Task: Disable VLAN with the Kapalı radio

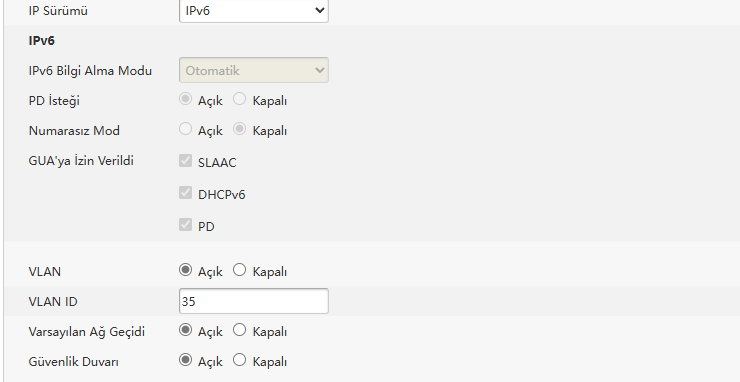Action: tap(240, 270)
